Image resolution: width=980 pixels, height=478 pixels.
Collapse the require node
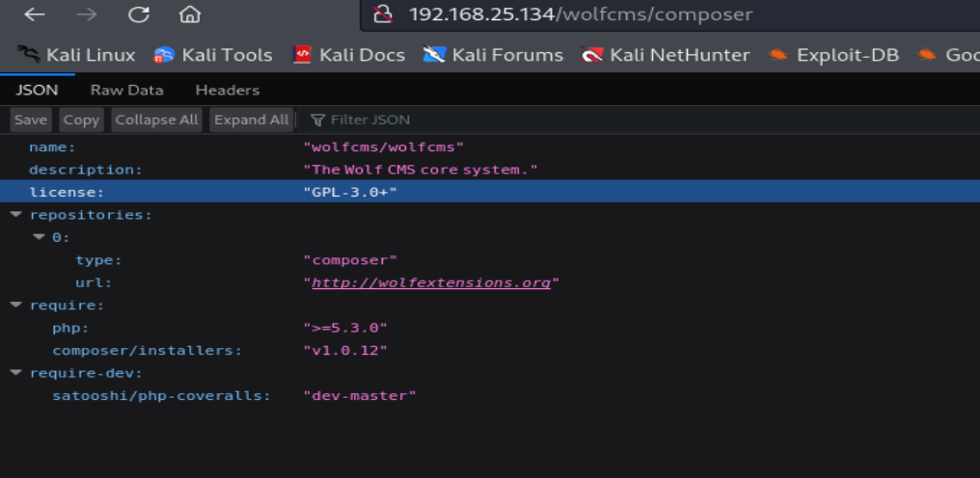pyautogui.click(x=16, y=305)
